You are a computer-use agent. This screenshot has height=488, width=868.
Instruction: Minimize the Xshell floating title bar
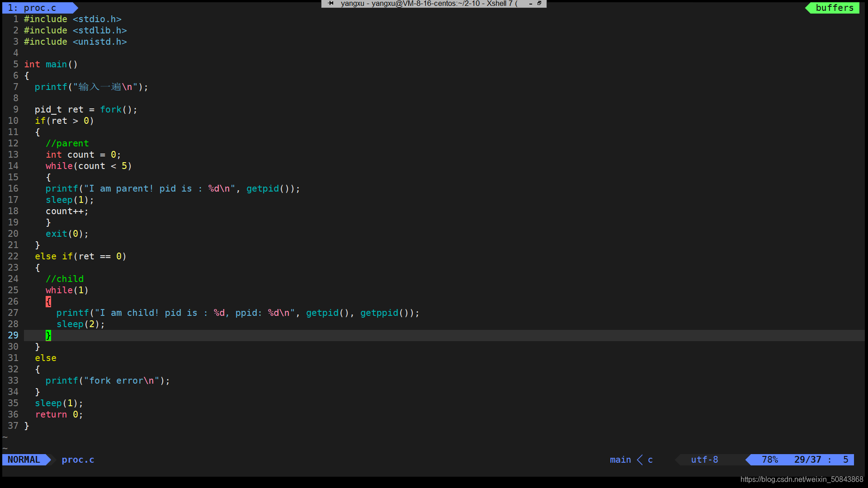click(530, 4)
